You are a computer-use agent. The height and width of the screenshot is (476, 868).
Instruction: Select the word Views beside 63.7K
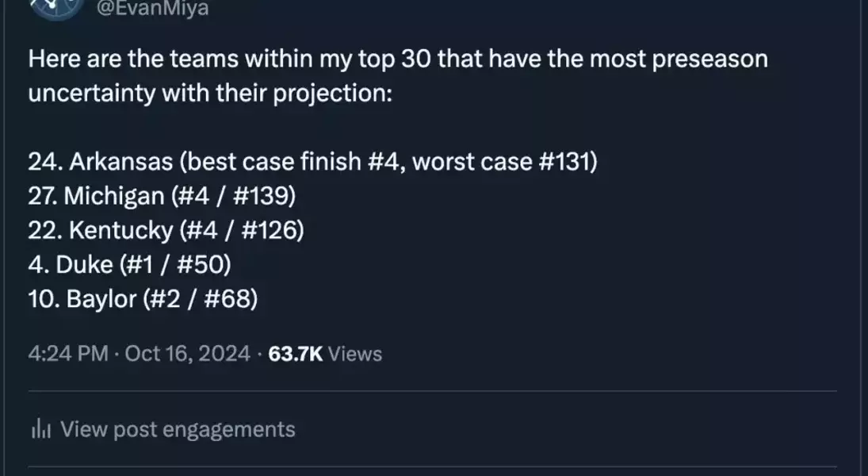355,354
